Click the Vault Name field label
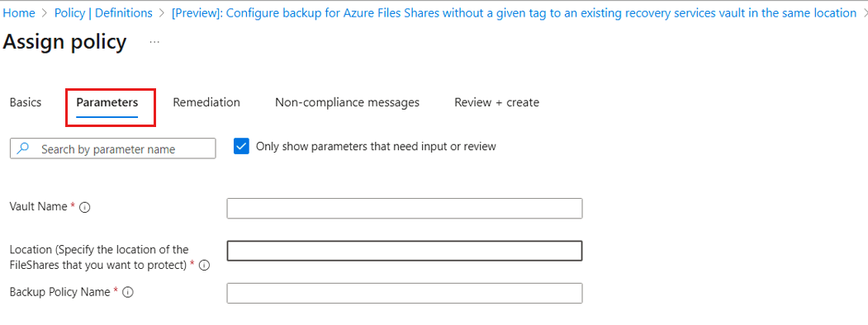The width and height of the screenshot is (868, 325). [40, 207]
